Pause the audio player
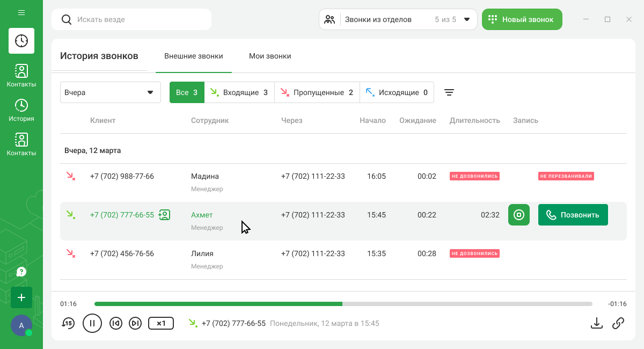Screen dimensions: 644x349 tap(92, 323)
